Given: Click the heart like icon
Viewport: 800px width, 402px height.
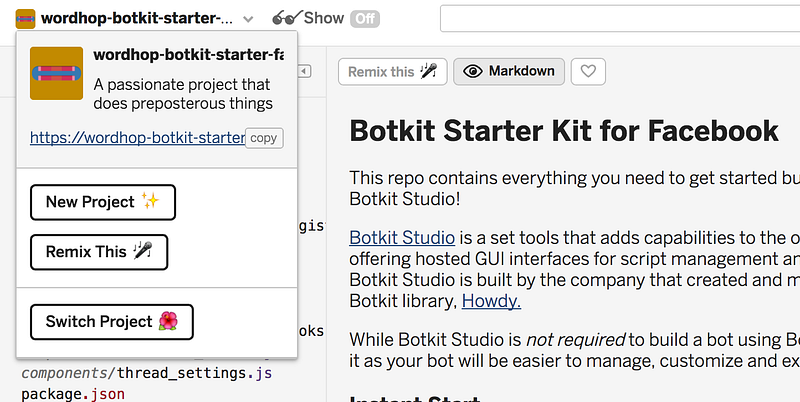Looking at the screenshot, I should pos(588,71).
